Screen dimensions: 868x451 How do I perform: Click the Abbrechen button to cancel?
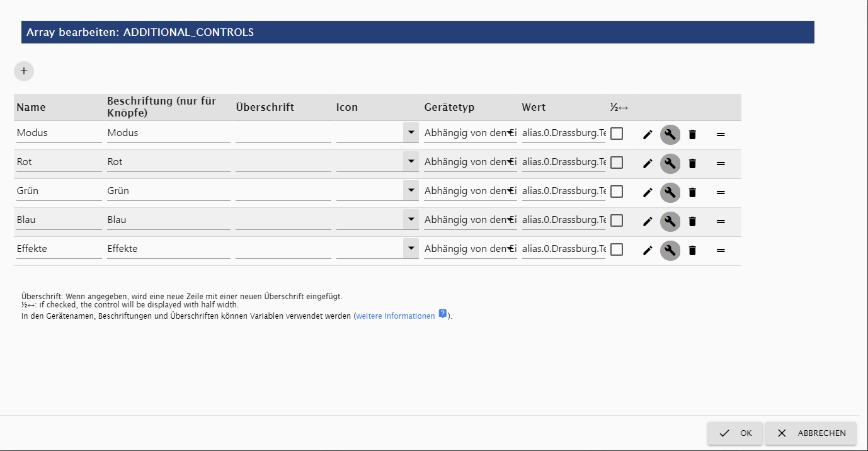click(811, 433)
